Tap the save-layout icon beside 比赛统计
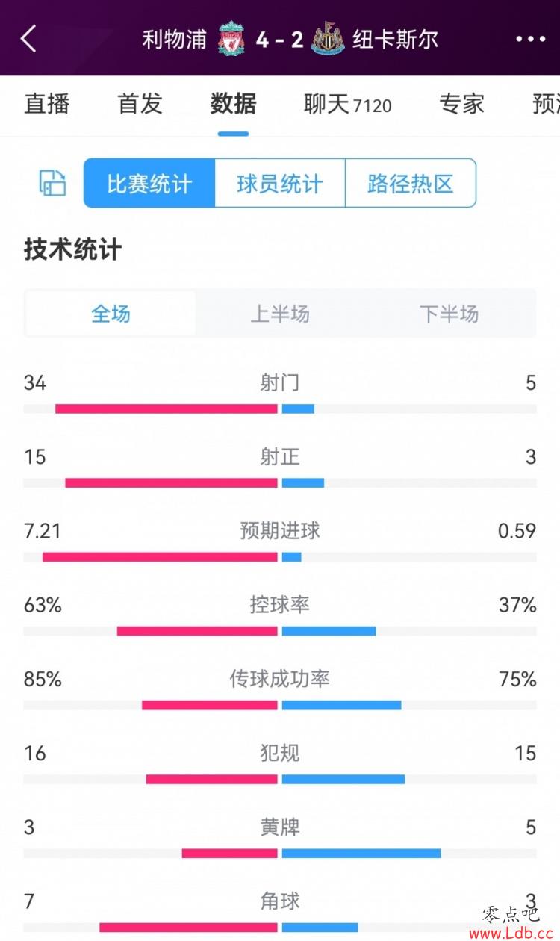 [x=52, y=183]
